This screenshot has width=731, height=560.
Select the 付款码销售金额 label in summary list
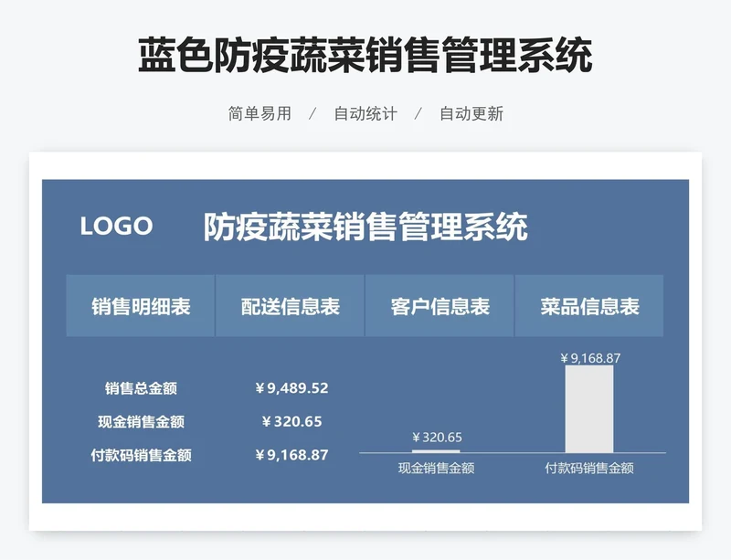[141, 455]
